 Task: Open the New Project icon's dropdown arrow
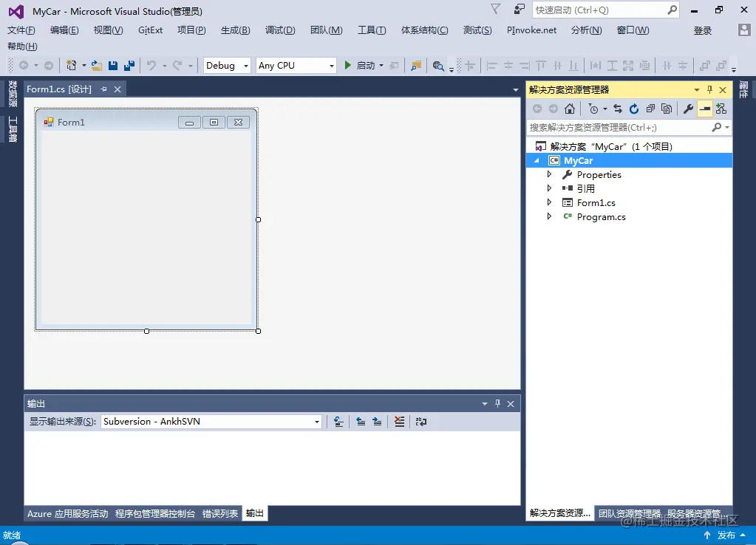click(84, 66)
